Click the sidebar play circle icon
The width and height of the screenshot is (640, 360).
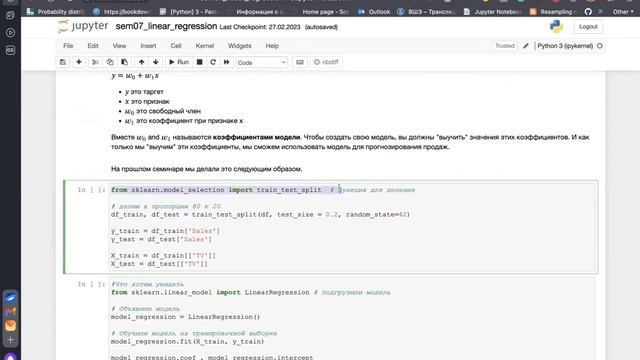pyautogui.click(x=11, y=33)
